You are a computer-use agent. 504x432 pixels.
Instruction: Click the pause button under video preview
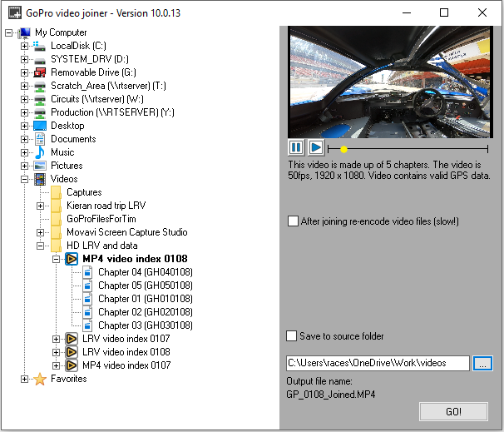coord(296,147)
